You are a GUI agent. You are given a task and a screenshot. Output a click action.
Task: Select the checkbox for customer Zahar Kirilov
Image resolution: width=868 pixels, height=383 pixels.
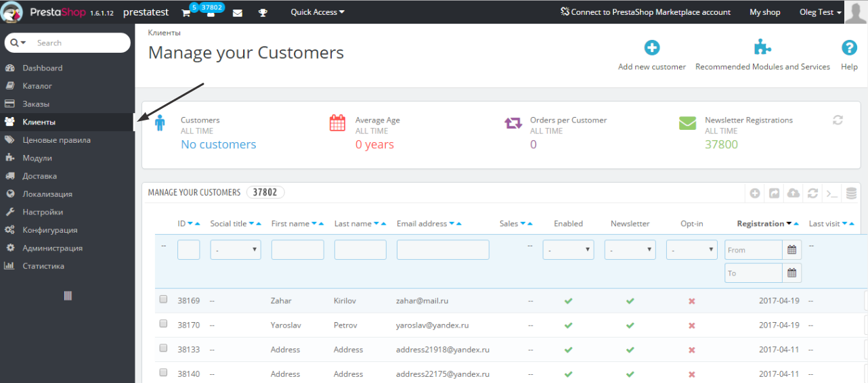[x=163, y=299]
